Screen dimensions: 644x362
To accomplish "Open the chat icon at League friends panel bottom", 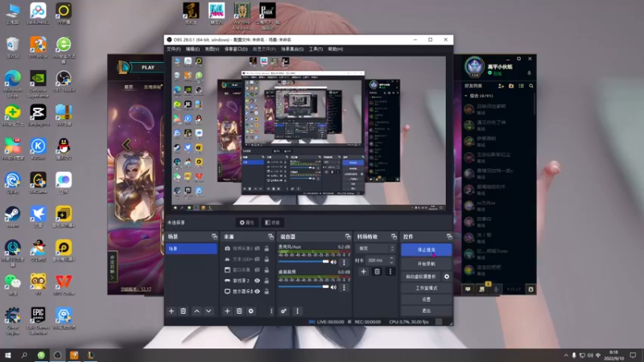I will 468,290.
